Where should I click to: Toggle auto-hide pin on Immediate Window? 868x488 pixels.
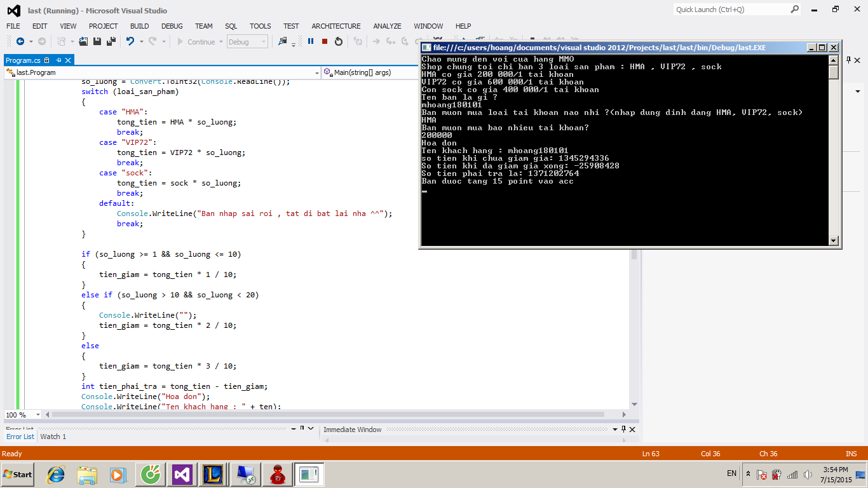623,430
